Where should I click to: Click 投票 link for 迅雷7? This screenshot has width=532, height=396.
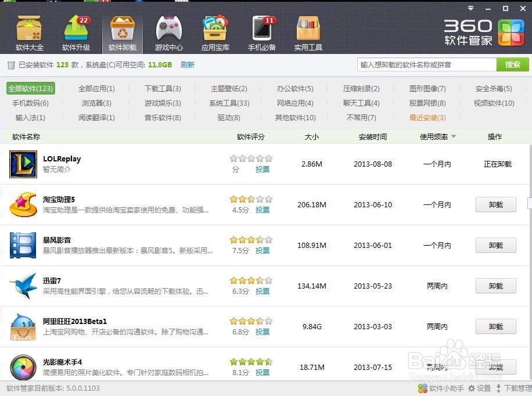(263, 291)
